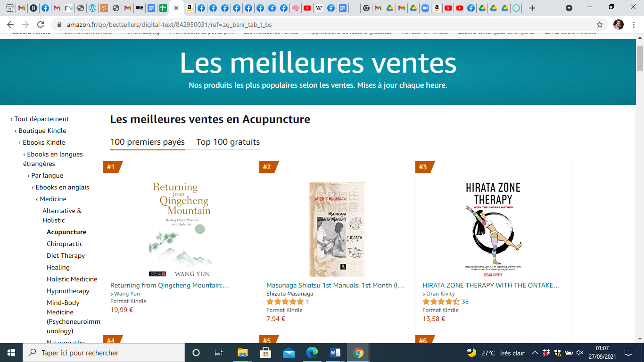
Task: Reload the page using the refresh icon
Action: 41,25
